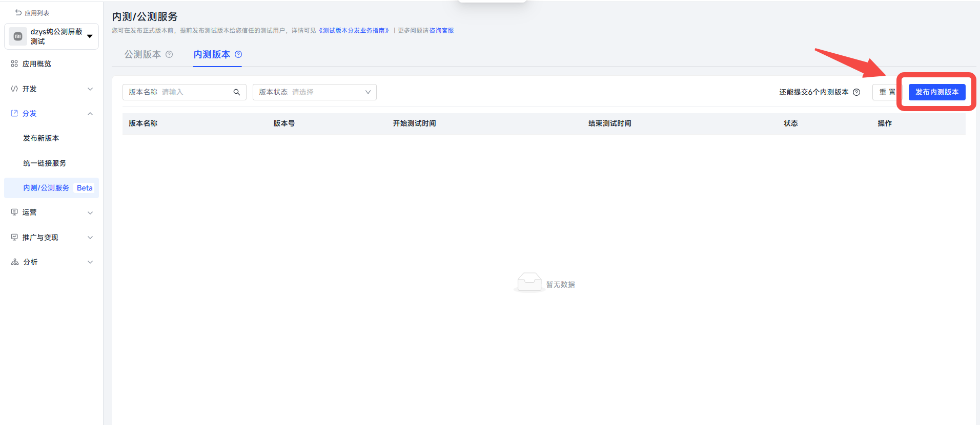Click the 结束测试时间 column header
Screen dimensions: 980x425
coord(610,123)
